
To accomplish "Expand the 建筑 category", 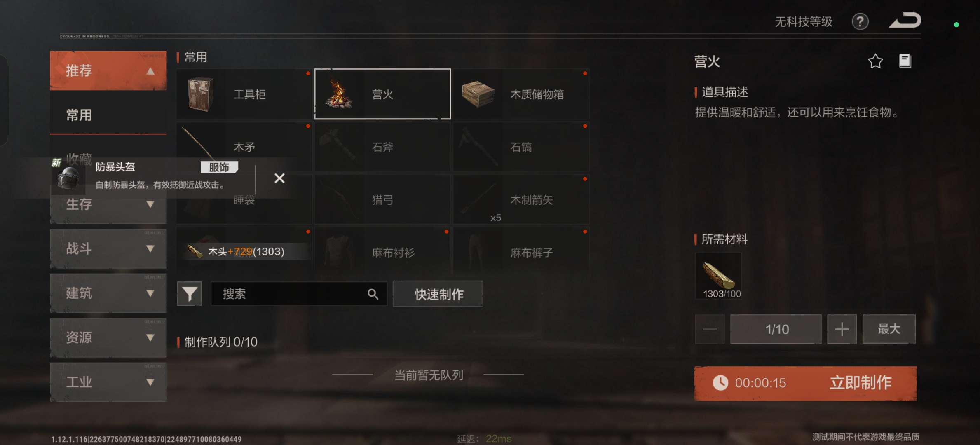I will pyautogui.click(x=108, y=293).
